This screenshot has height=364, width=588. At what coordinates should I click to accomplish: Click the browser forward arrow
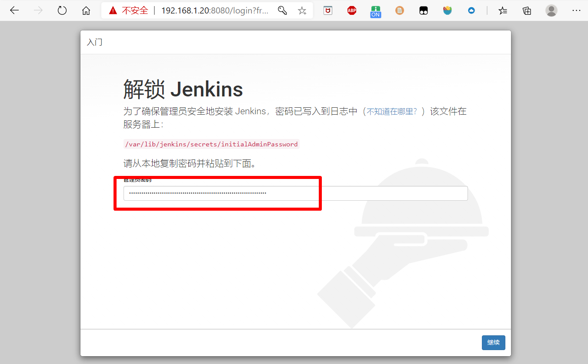(x=38, y=10)
